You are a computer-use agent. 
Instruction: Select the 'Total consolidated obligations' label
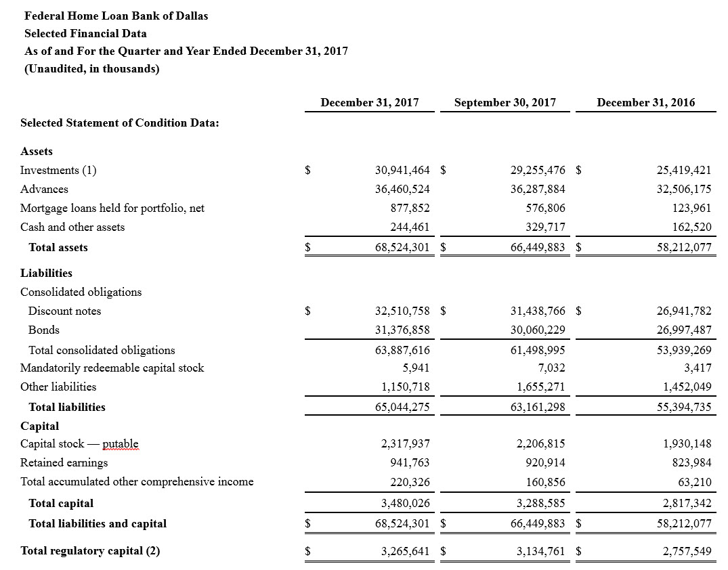tap(102, 351)
